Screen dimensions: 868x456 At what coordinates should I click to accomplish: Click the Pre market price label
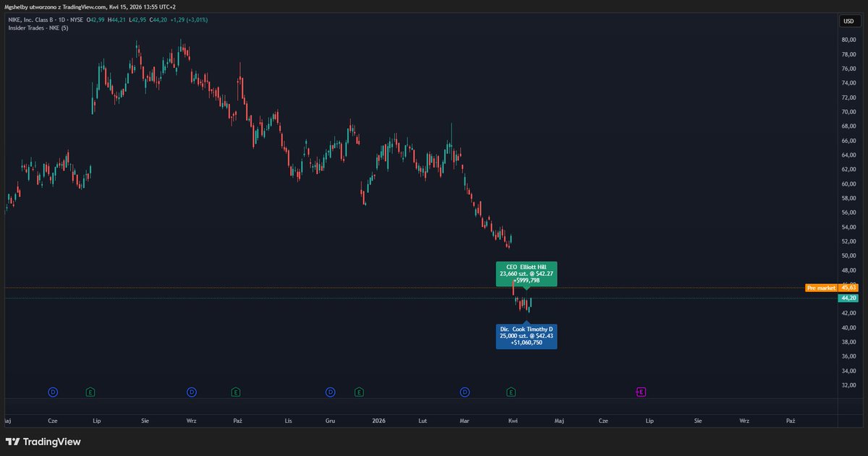point(820,288)
